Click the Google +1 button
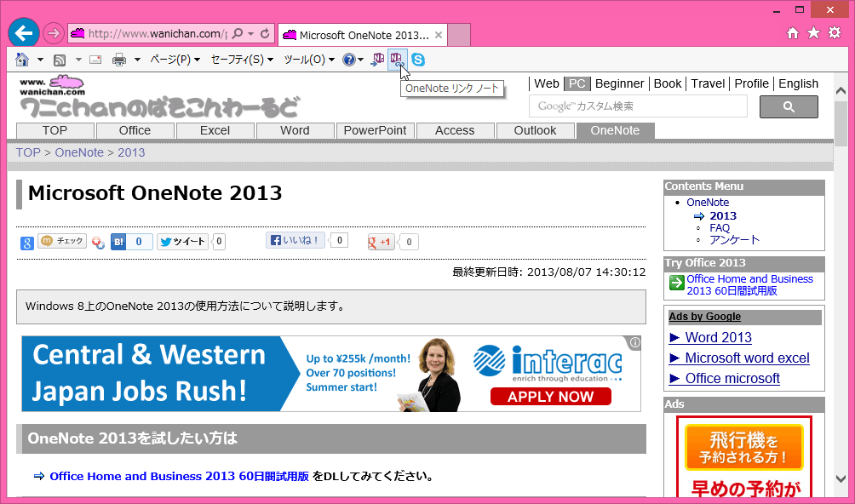The height and width of the screenshot is (504, 855). [380, 242]
